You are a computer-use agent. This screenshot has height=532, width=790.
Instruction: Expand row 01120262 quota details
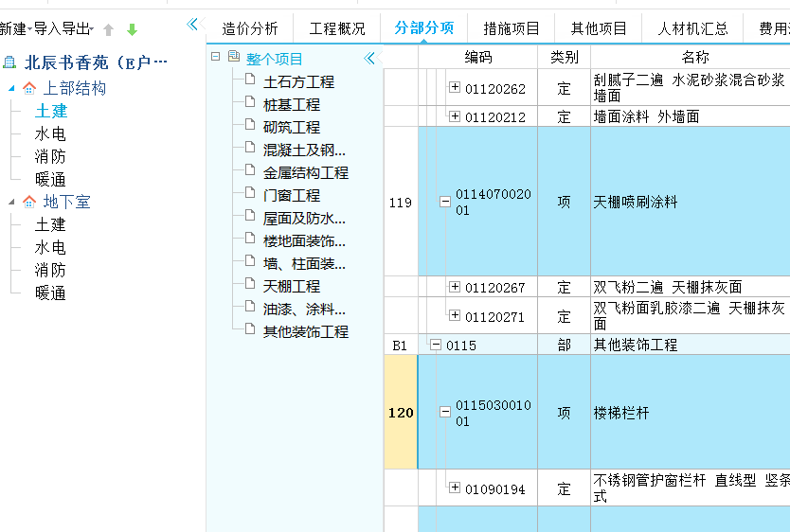point(455,87)
